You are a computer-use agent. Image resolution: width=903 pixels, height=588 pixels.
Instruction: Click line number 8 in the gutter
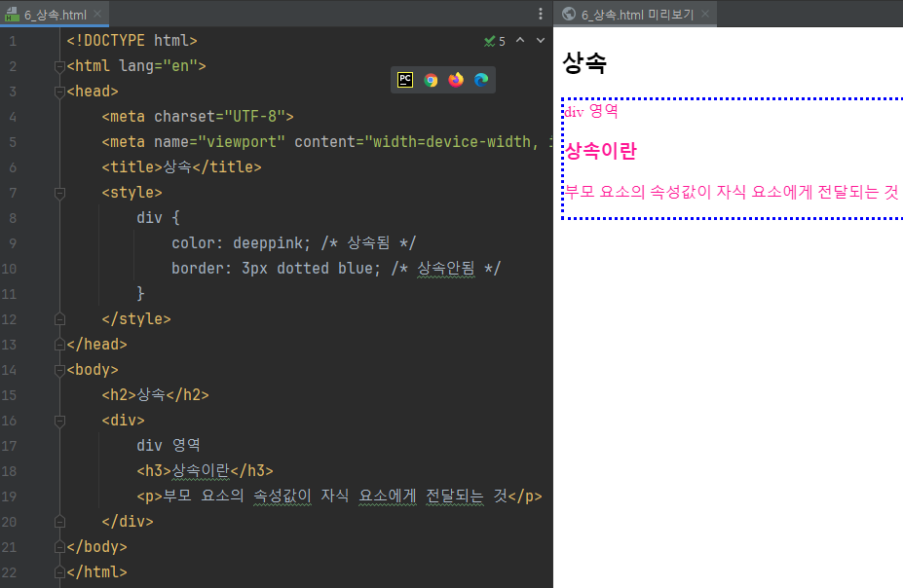pyautogui.click(x=13, y=218)
